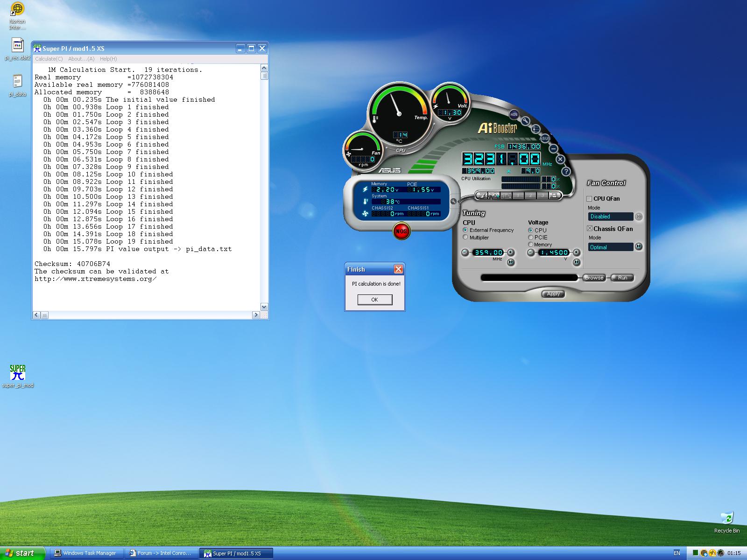This screenshot has height=560, width=747.
Task: Select the CPU voltage radio button
Action: pos(531,230)
